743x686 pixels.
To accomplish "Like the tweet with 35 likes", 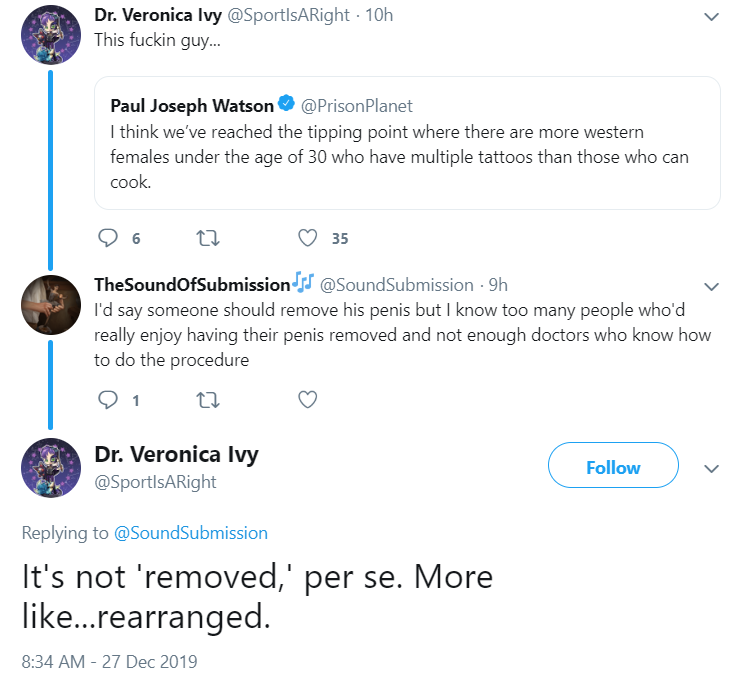I will pyautogui.click(x=308, y=238).
